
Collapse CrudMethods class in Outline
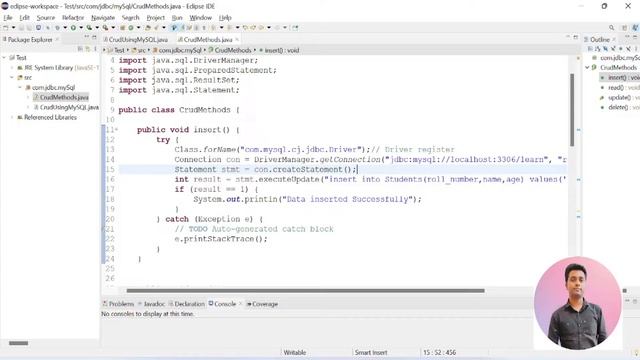pos(587,67)
